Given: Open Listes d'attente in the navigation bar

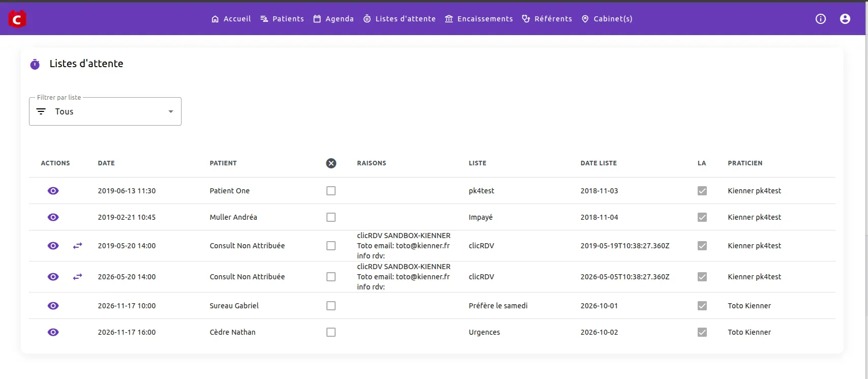Looking at the screenshot, I should pos(400,19).
